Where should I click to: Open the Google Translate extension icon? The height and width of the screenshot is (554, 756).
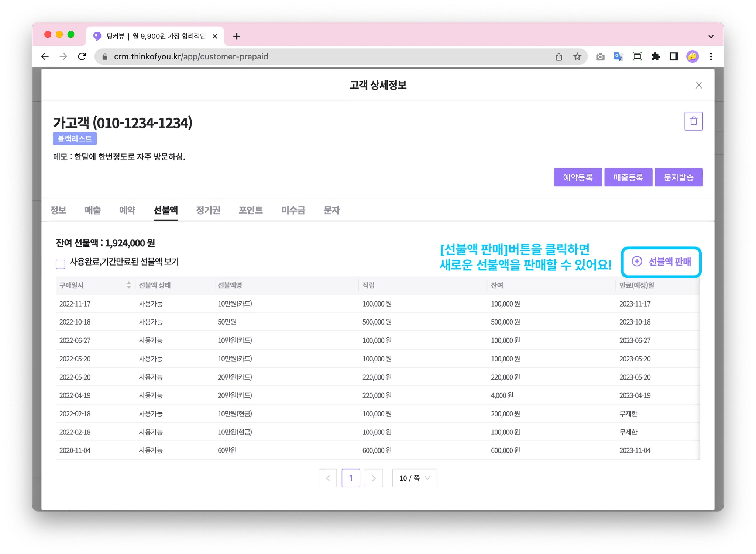(x=618, y=56)
